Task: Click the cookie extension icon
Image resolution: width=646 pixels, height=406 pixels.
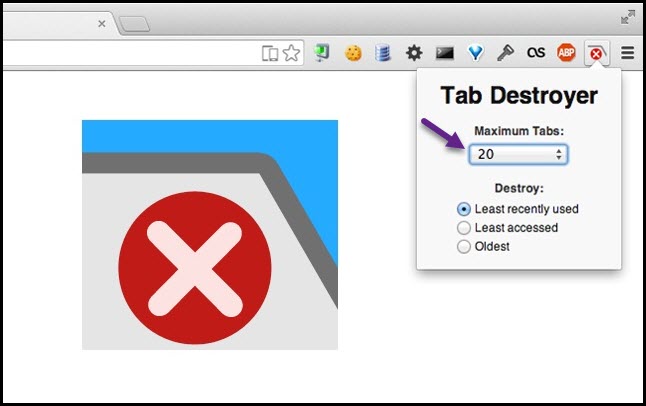Action: click(353, 53)
